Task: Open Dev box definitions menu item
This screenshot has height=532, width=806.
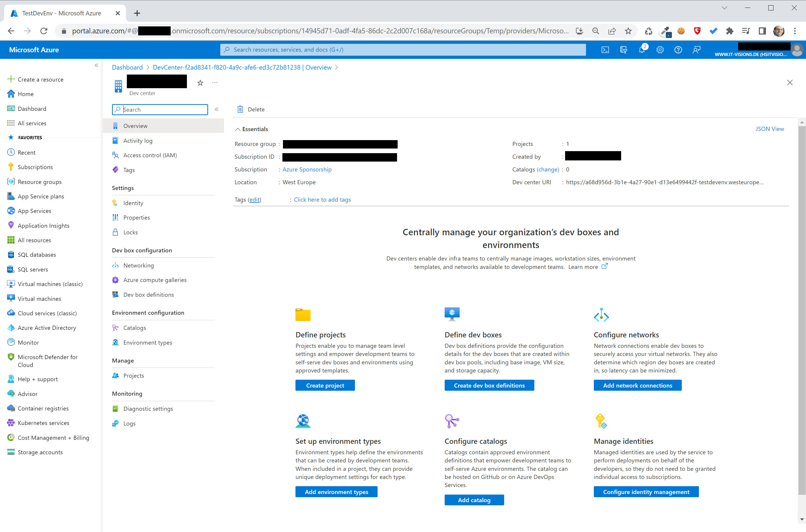Action: (148, 294)
